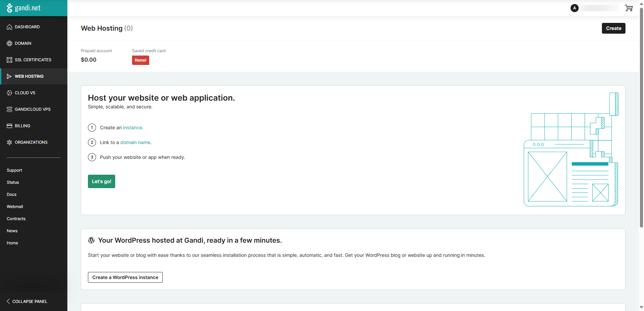Click the Domain globe icon
Image resolution: width=644 pixels, height=311 pixels.
[x=9, y=43]
